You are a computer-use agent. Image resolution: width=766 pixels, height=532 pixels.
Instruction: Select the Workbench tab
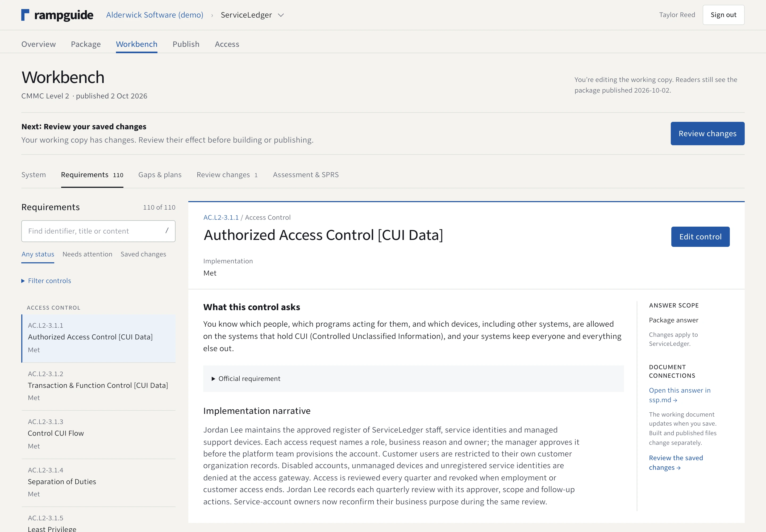(137, 44)
